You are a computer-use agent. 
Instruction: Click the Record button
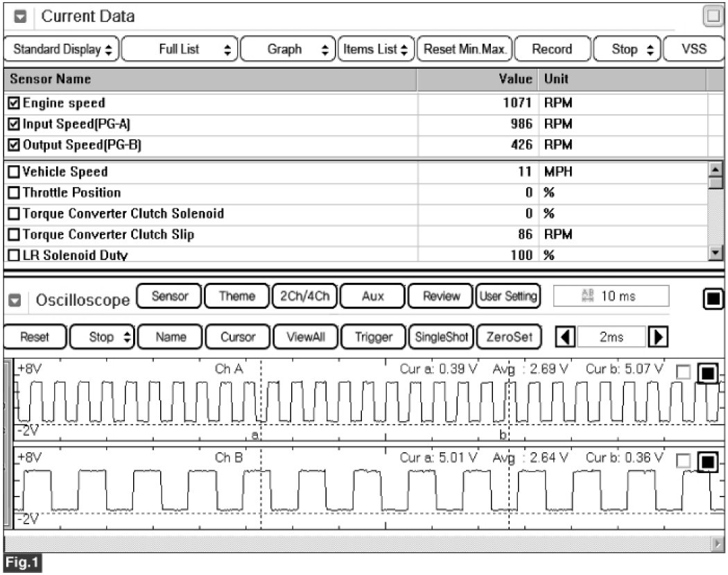pos(552,49)
